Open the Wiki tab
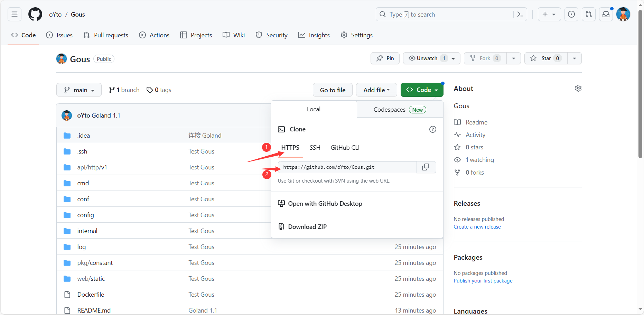The width and height of the screenshot is (644, 315). [x=234, y=35]
